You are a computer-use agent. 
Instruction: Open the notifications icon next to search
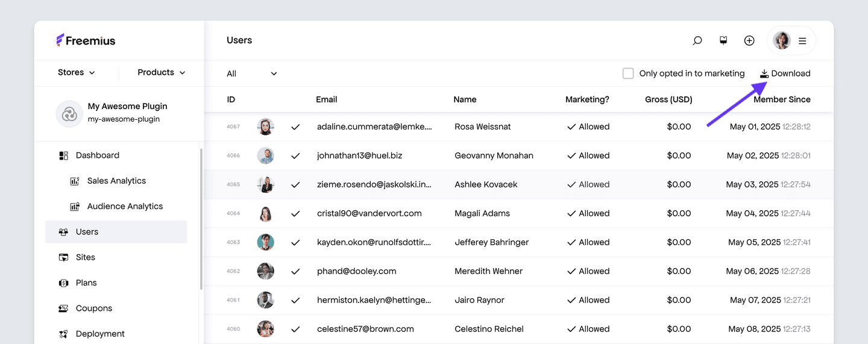coord(723,41)
